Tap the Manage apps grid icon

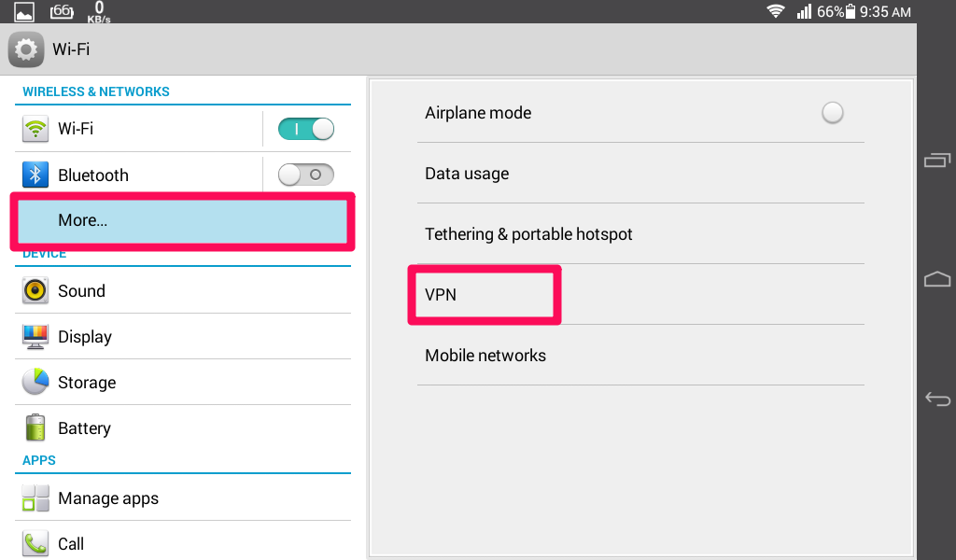pyautogui.click(x=35, y=497)
